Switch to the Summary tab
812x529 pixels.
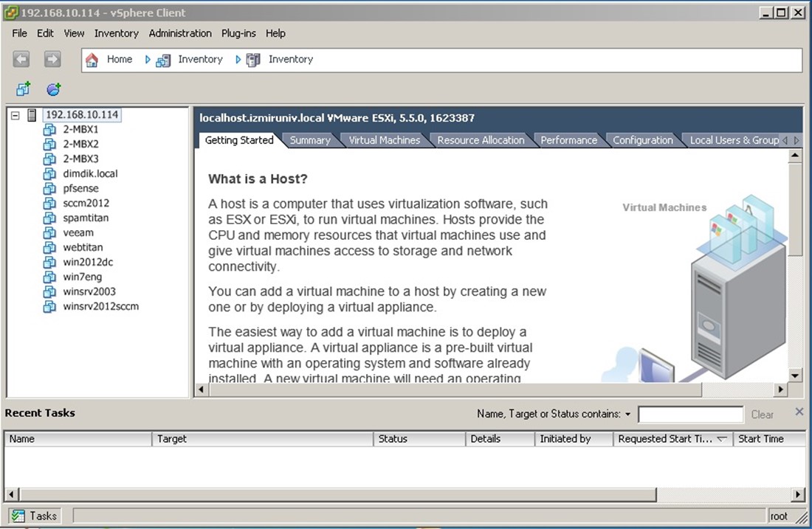(x=310, y=140)
